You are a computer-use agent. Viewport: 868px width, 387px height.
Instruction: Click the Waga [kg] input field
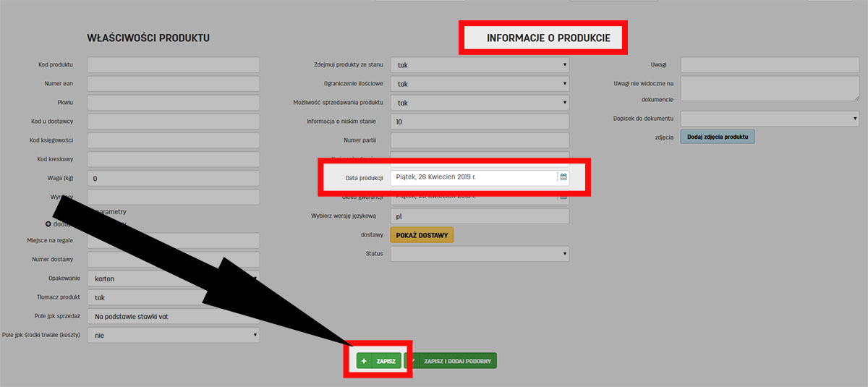click(x=173, y=178)
